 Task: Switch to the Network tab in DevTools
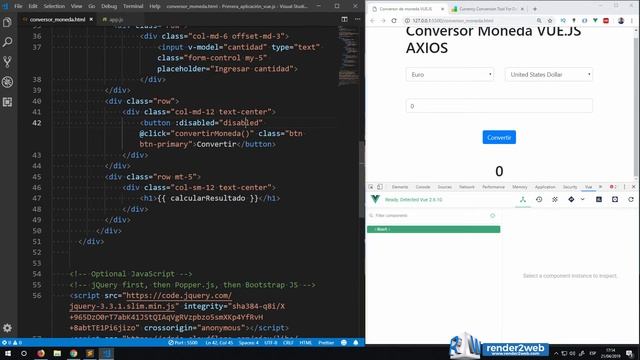click(467, 187)
